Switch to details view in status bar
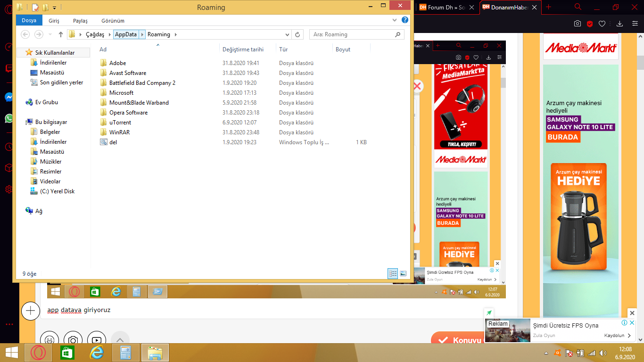The height and width of the screenshot is (362, 644). (393, 273)
